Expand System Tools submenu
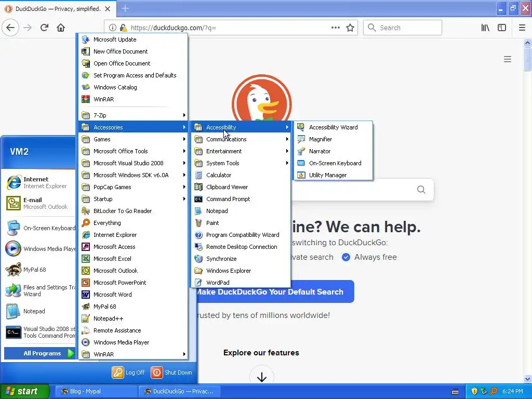Screen dimensions: 532x399 [x=241, y=163]
